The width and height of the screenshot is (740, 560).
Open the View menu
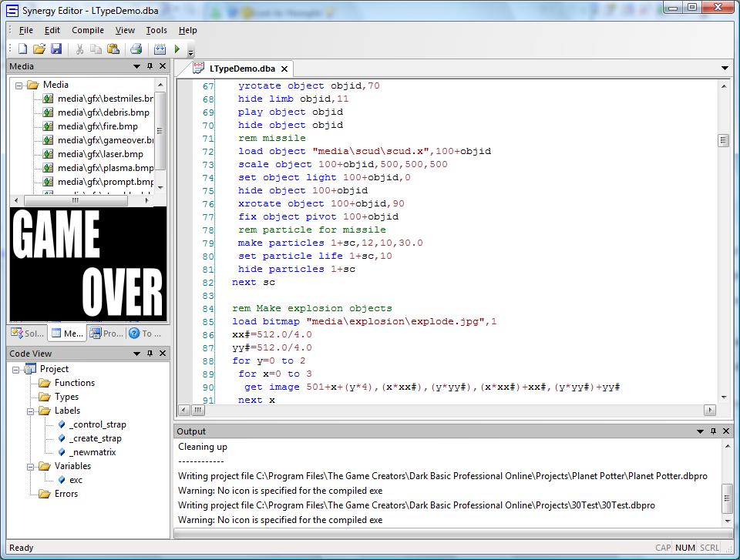125,30
